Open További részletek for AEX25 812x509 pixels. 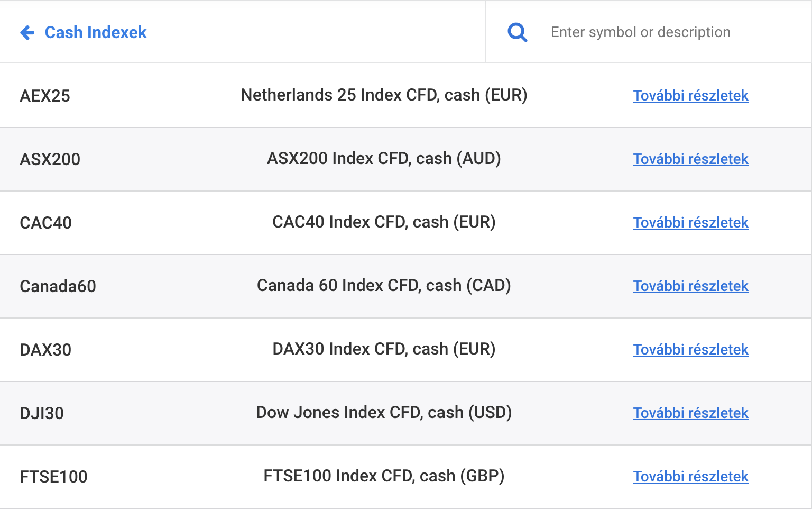point(690,96)
